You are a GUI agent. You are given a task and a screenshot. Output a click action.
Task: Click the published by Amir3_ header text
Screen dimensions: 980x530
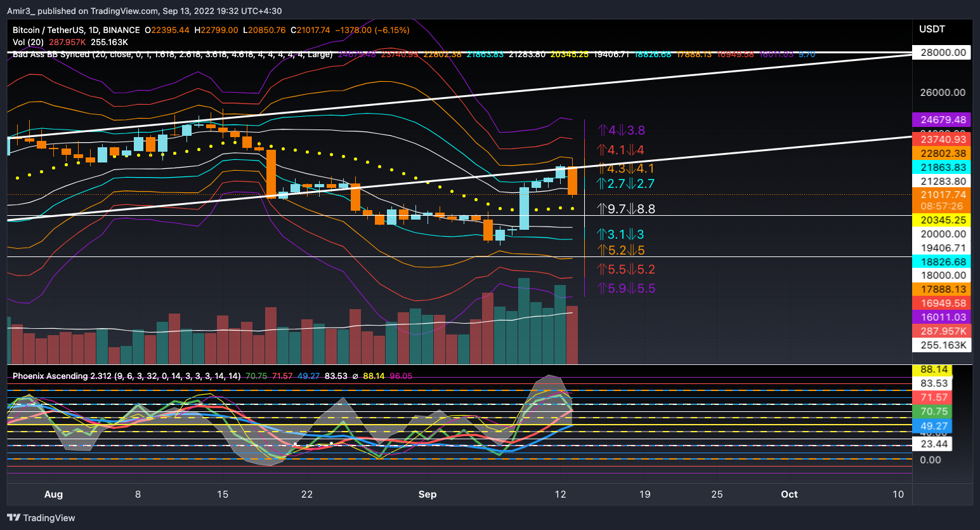[x=144, y=11]
